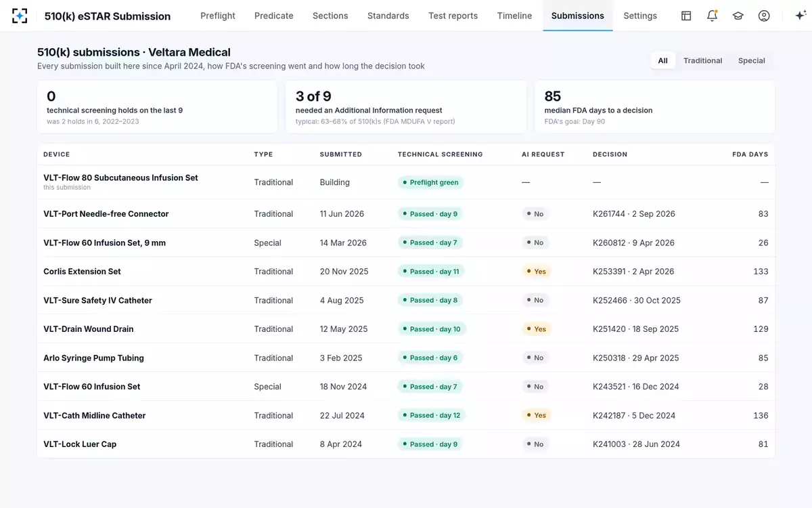
Task: Open the Predicate tab
Action: (274, 16)
